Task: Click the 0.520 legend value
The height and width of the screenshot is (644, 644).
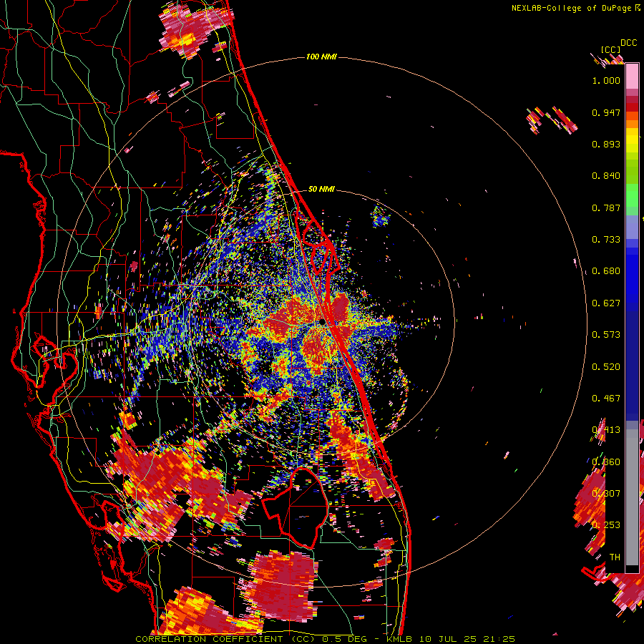Action: tap(606, 367)
